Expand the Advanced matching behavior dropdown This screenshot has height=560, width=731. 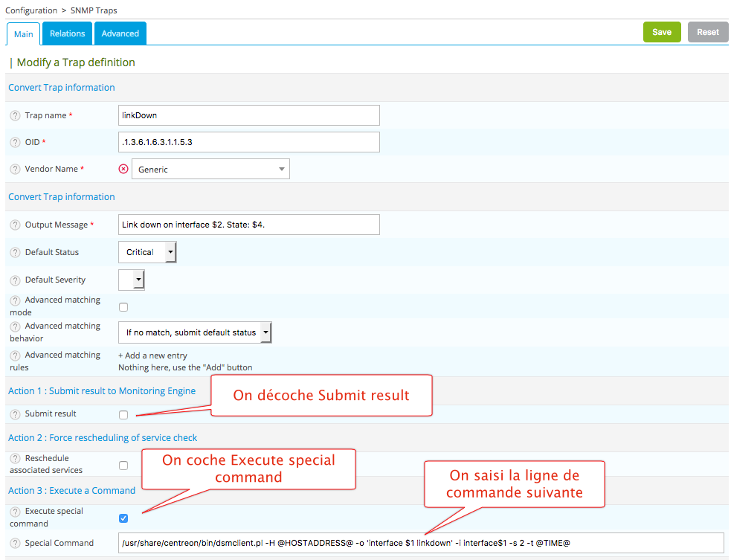[x=195, y=333]
